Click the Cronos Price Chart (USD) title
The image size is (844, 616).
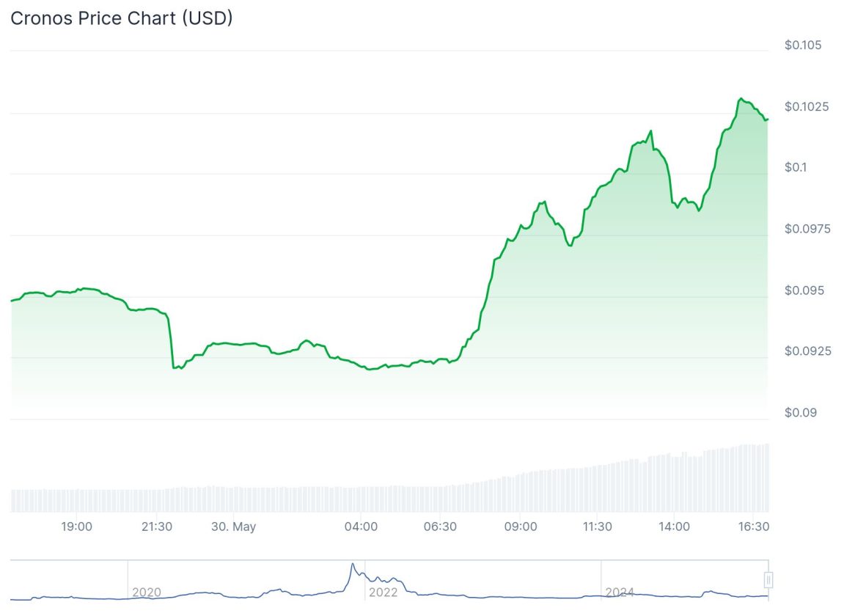122,18
